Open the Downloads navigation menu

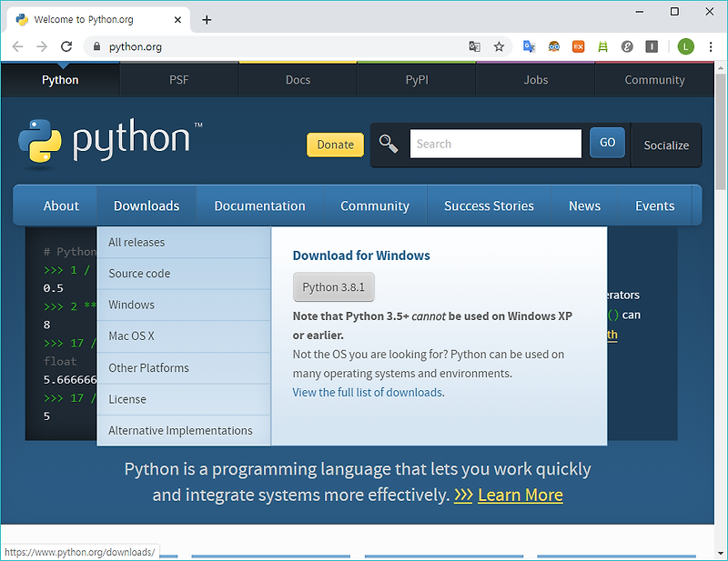(147, 205)
